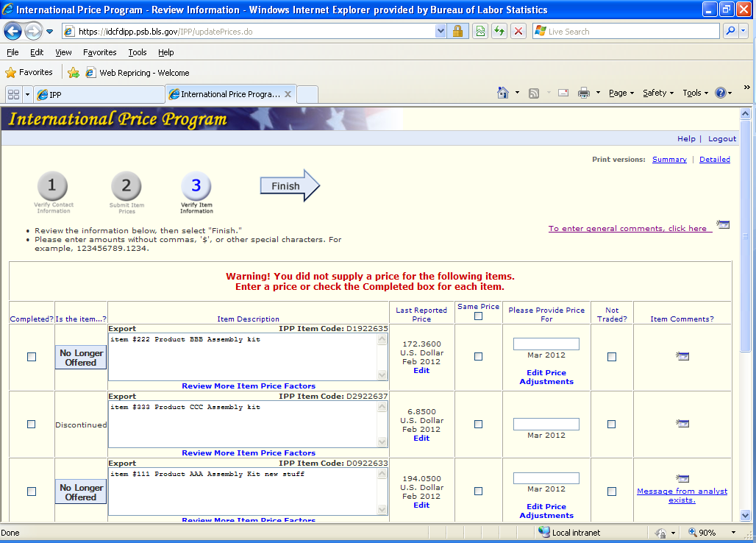This screenshot has width=756, height=543.
Task: Click the Refresh icon beside the address bar
Action: click(x=499, y=32)
